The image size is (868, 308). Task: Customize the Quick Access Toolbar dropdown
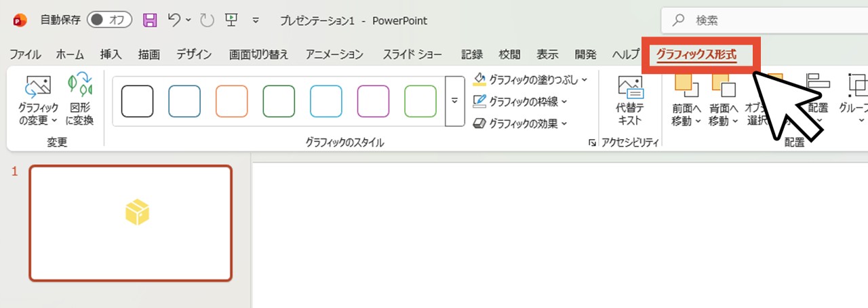(x=256, y=20)
